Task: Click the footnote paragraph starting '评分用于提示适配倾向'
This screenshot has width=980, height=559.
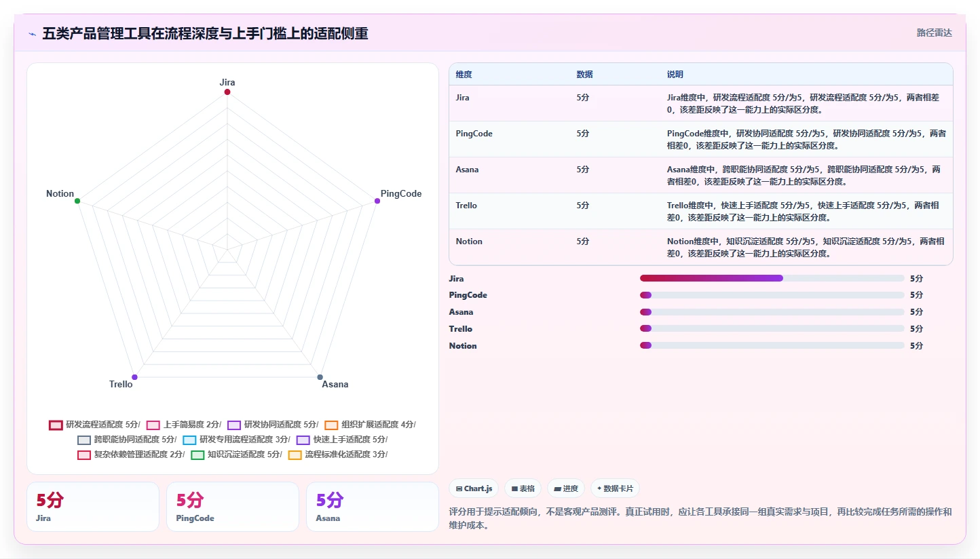Action: (700, 518)
